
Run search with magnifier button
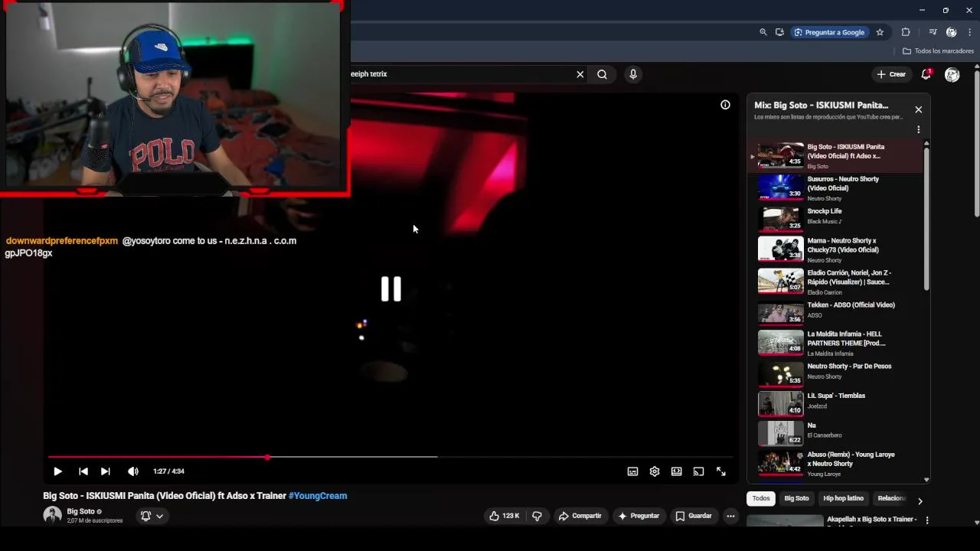[603, 74]
